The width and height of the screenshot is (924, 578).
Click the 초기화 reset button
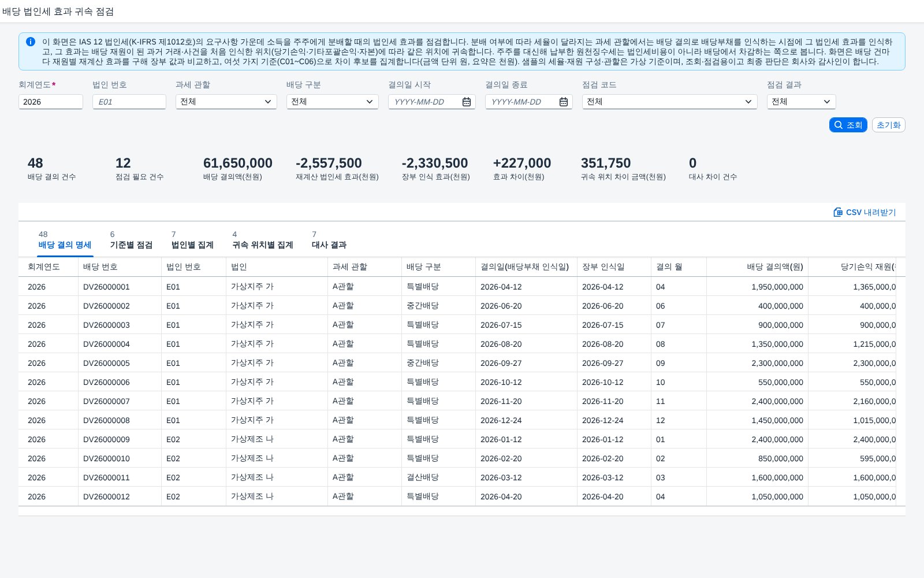pyautogui.click(x=889, y=125)
